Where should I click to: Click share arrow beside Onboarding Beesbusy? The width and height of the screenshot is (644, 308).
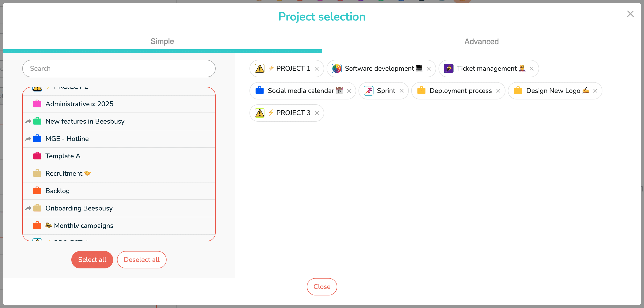pyautogui.click(x=28, y=208)
